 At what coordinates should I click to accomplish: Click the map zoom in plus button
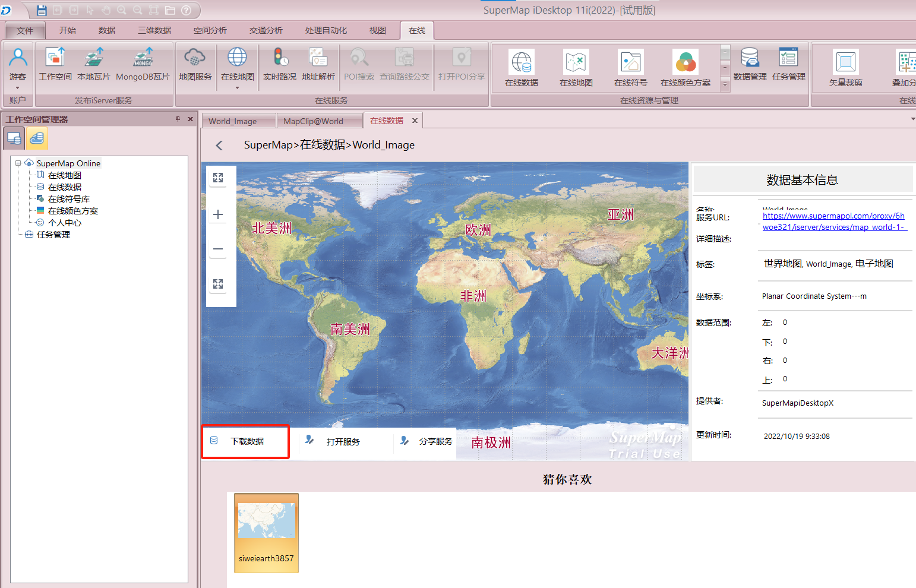click(x=218, y=214)
